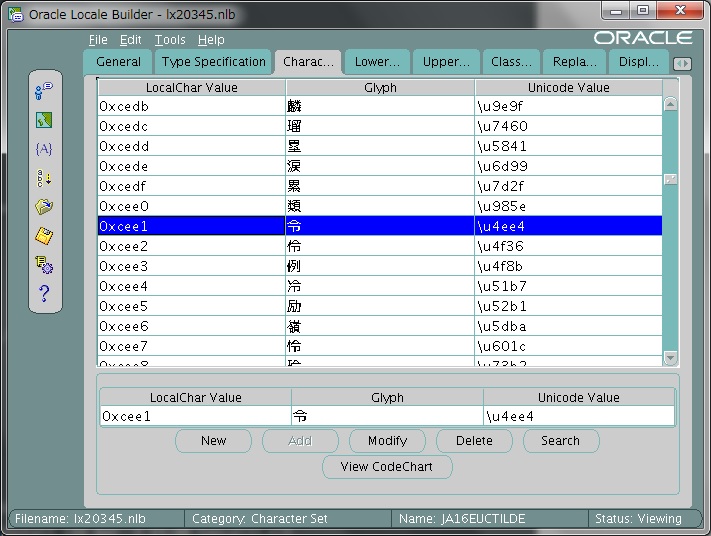Select the row 0xcee3
Screen dimensions: 711x536
[380, 266]
